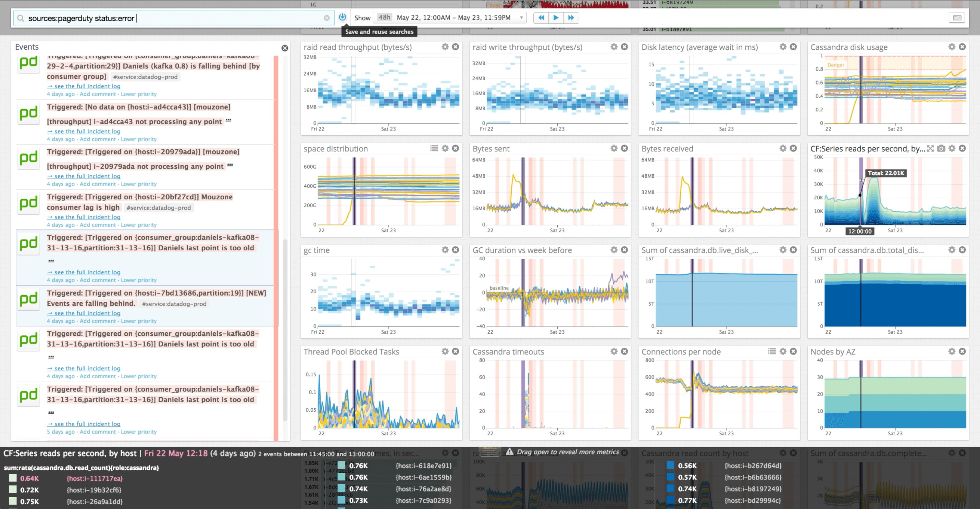
Task: Open the camera snapshot icon on CF:Series widget
Action: pyautogui.click(x=941, y=149)
